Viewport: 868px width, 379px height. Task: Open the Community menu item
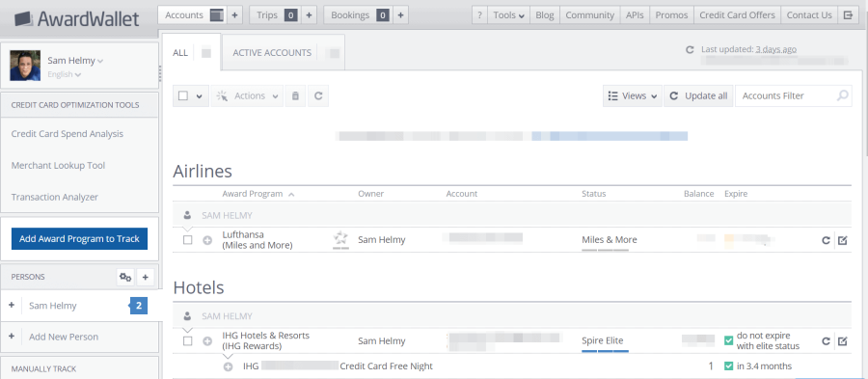pos(589,15)
